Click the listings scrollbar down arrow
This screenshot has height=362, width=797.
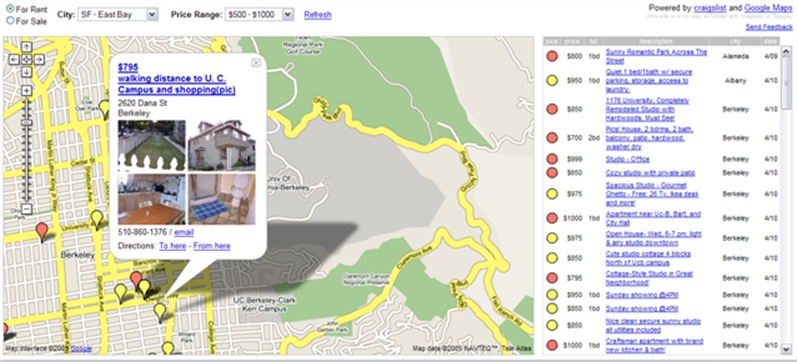point(786,349)
